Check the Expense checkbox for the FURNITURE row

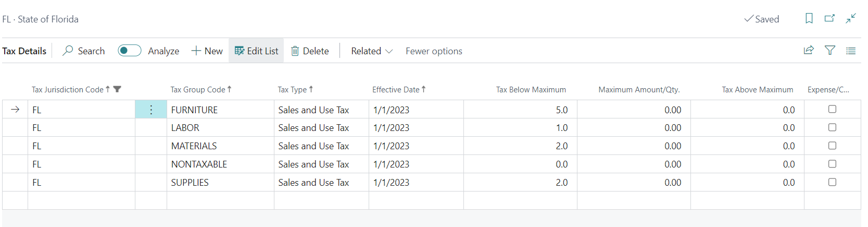(x=832, y=109)
